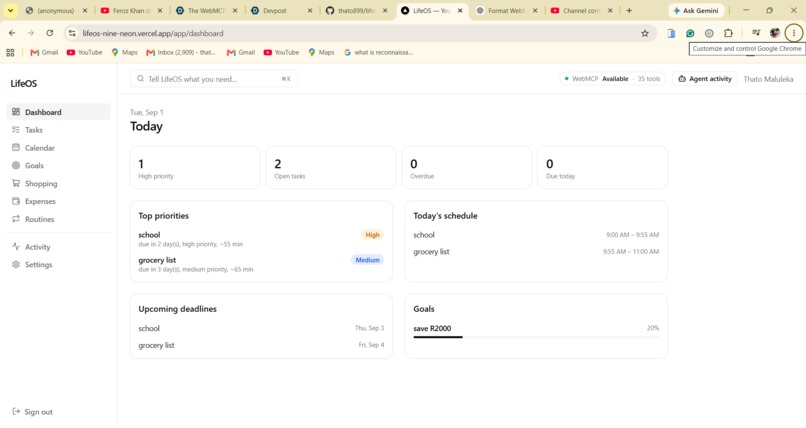This screenshot has width=806, height=428.
Task: Open the Open tasks stat card
Action: click(x=331, y=168)
